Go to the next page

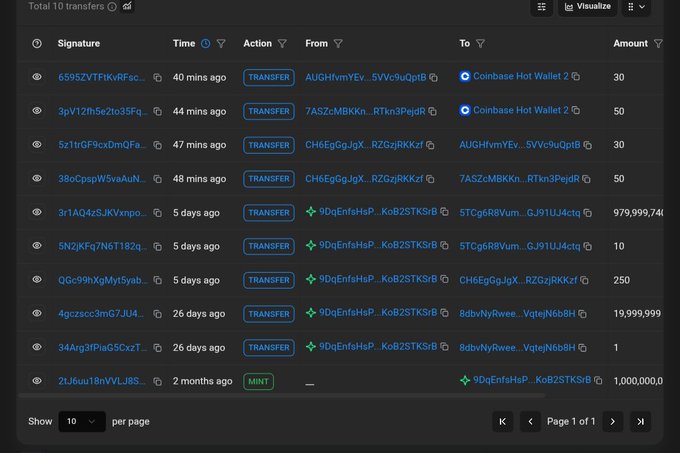(613, 421)
